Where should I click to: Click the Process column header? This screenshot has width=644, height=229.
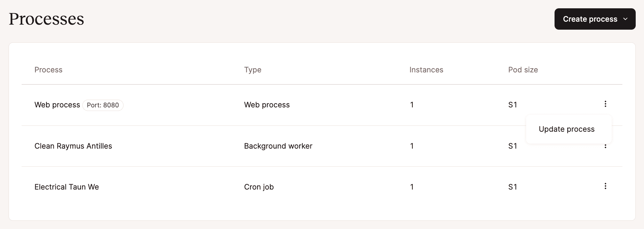[48, 70]
